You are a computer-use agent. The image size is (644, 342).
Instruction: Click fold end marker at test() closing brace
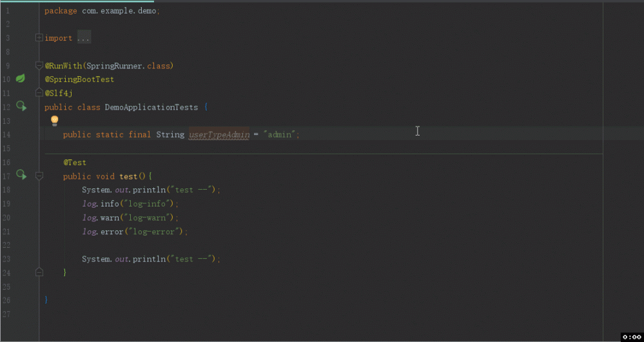(x=39, y=272)
